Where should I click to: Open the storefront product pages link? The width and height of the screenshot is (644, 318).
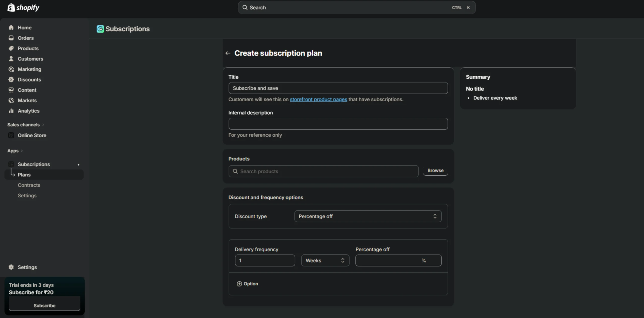pos(318,99)
